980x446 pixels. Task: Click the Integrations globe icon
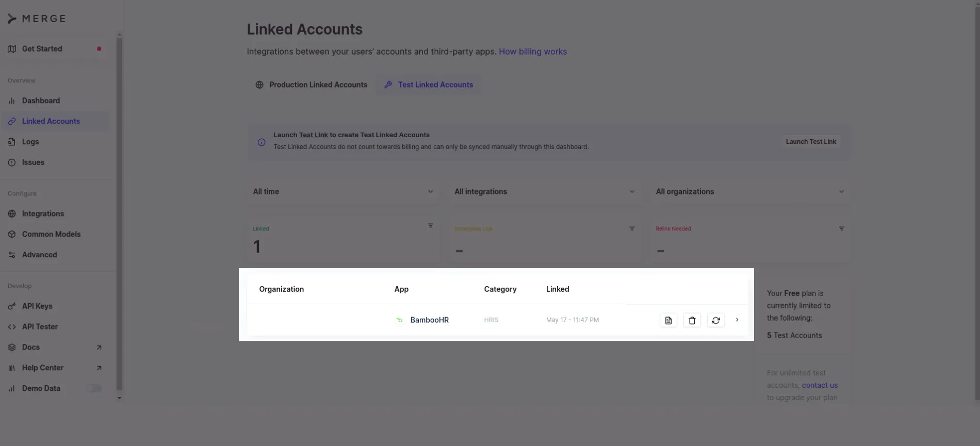12,213
